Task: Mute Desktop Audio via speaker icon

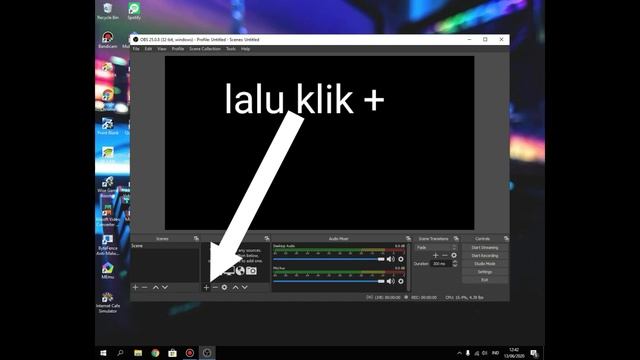Action: coord(391,259)
